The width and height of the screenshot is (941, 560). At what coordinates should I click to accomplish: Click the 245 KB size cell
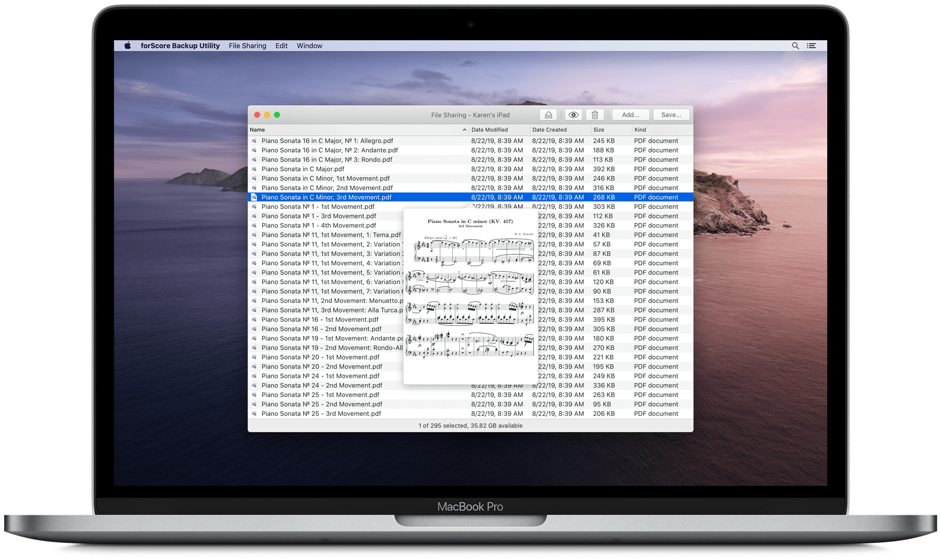tap(604, 141)
